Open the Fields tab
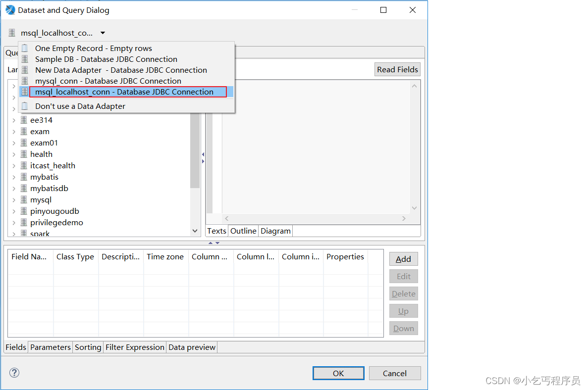The height and width of the screenshot is (390, 588). [16, 347]
